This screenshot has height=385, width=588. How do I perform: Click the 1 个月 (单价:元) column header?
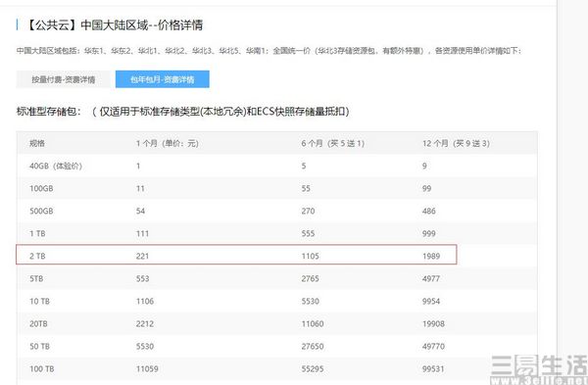[x=168, y=143]
